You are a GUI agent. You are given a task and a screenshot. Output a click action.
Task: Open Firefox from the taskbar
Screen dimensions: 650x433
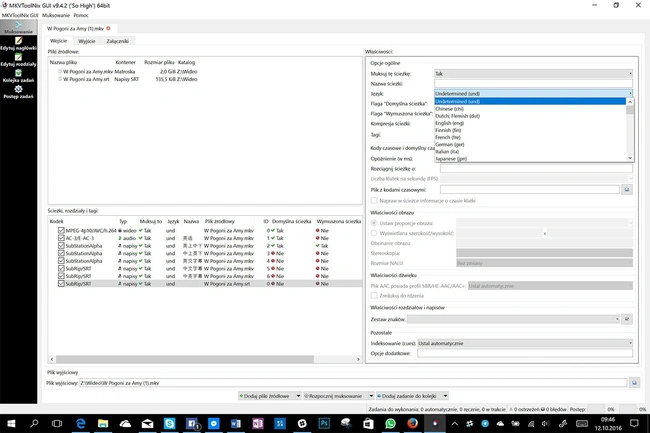click(412, 423)
